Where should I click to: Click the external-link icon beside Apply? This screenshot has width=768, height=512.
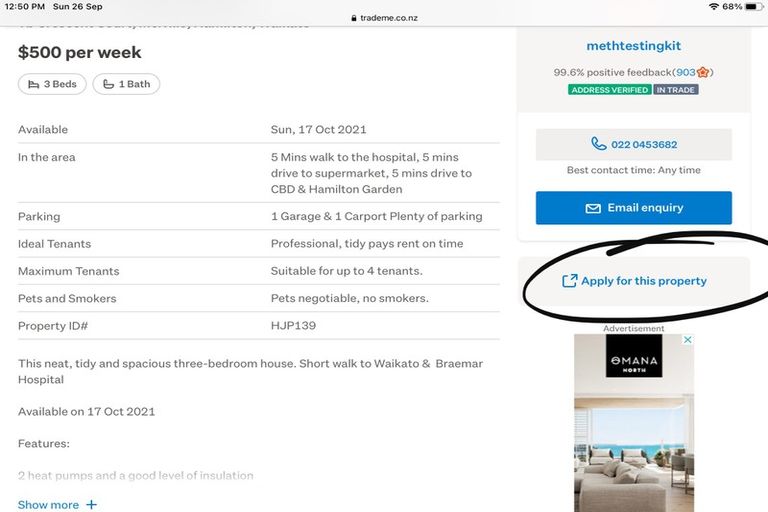[569, 281]
